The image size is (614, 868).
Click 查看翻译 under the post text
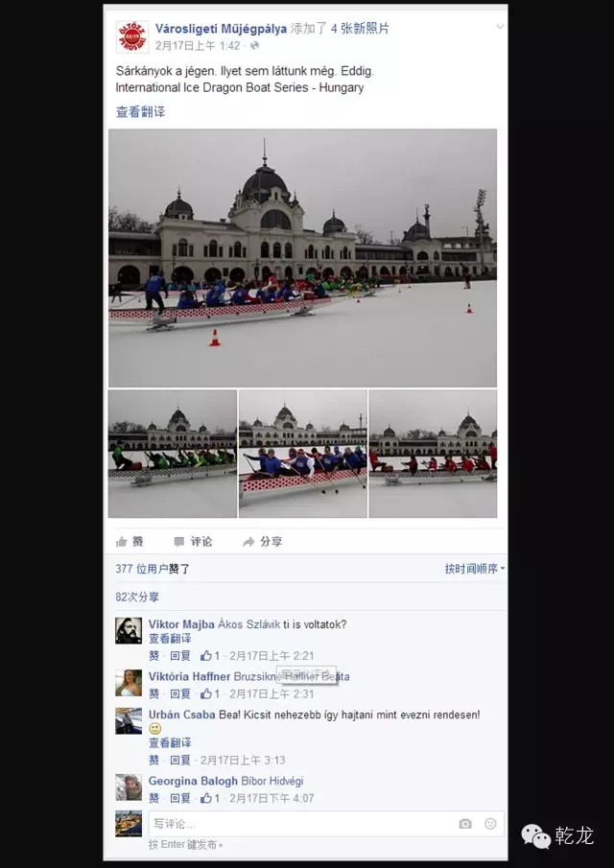coord(140,112)
